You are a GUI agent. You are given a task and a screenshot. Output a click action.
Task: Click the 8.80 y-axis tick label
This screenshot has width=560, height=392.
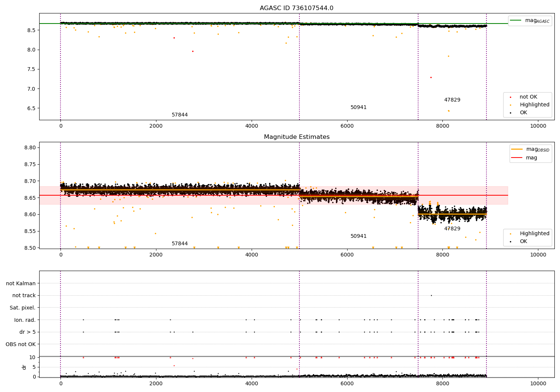click(29, 148)
